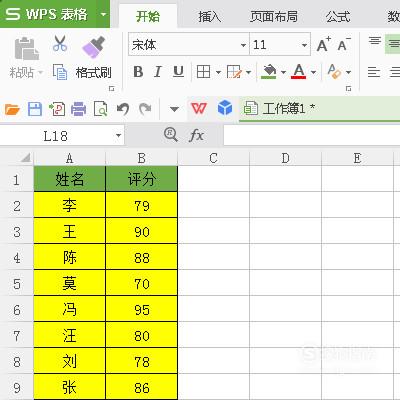Apply red font color icon

[299, 71]
